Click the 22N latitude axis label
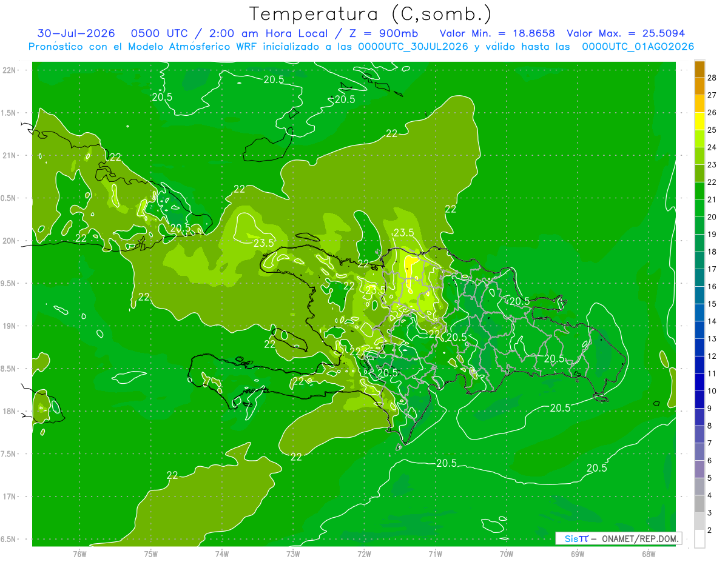Viewport: 728px width, 562px height. (10, 70)
